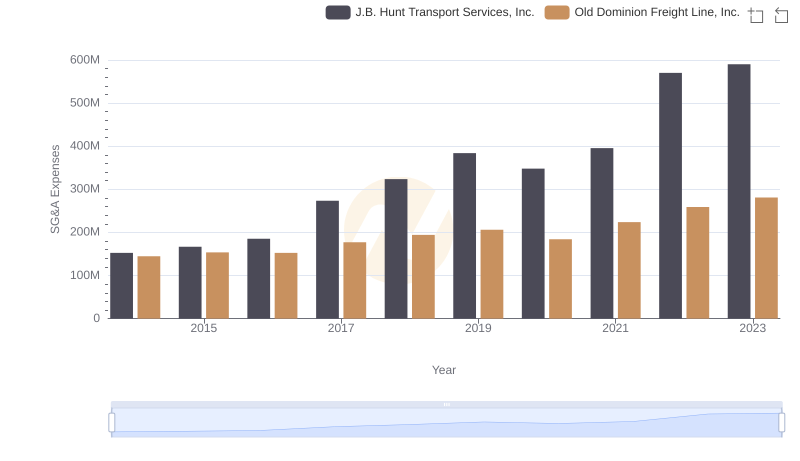Click the 400M y-axis label

click(x=85, y=146)
